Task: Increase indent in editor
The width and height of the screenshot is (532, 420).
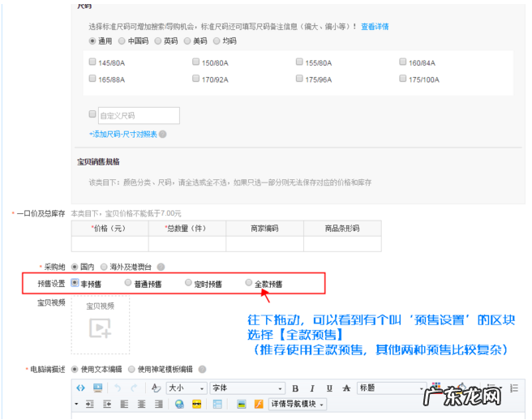Action: pyautogui.click(x=90, y=404)
